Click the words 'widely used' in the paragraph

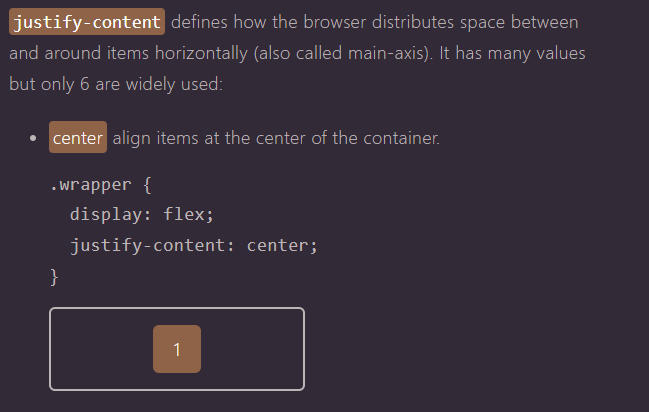pos(173,84)
